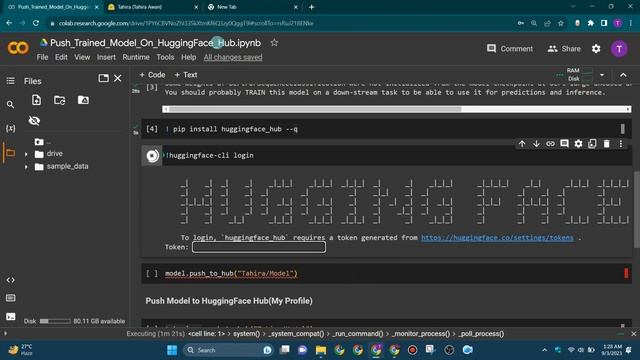Focus the Token input field

259,247
